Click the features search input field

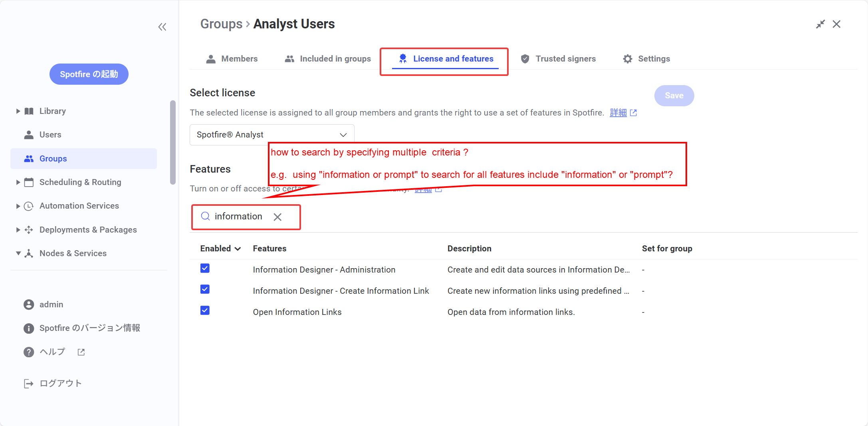tap(238, 217)
